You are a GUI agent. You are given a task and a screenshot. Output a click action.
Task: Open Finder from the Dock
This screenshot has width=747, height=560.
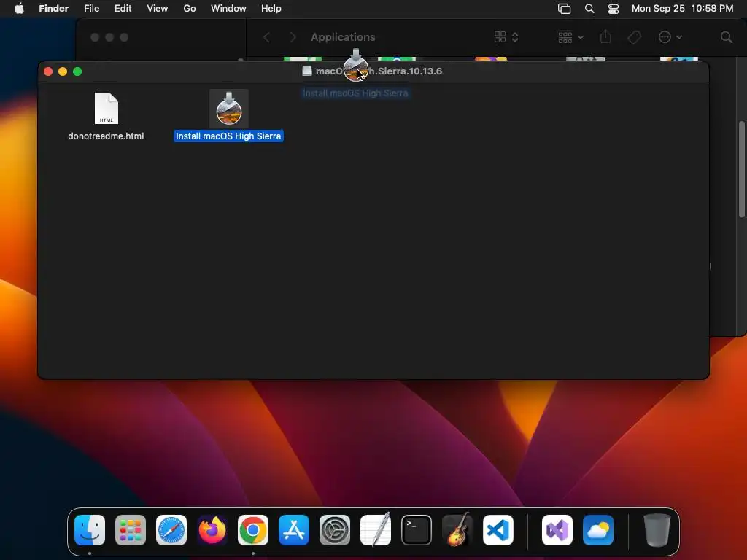coord(90,530)
